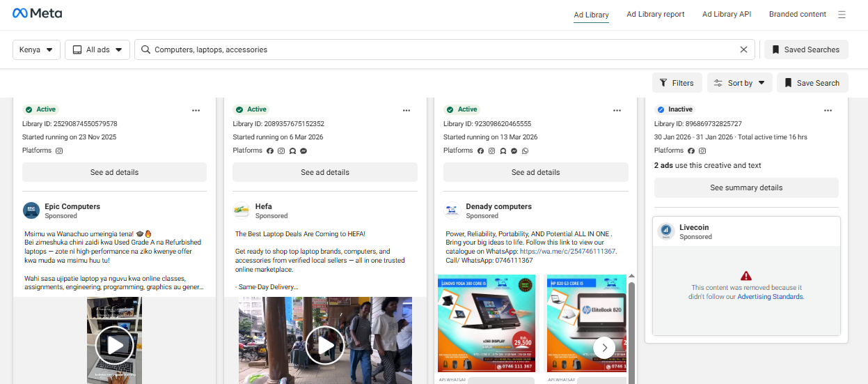This screenshot has height=384, width=868.
Task: Click the Audience Network icon on Denady ad
Action: 503,151
